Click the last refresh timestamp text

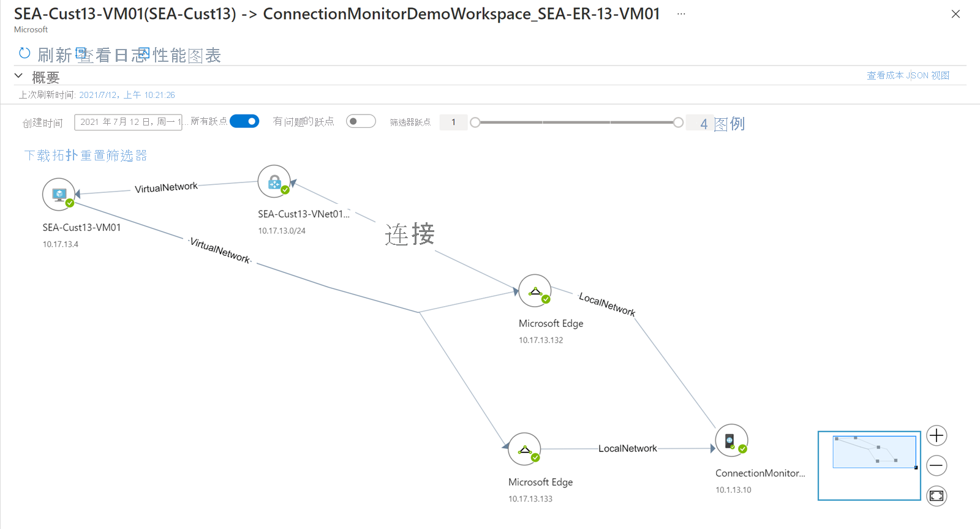tap(127, 95)
